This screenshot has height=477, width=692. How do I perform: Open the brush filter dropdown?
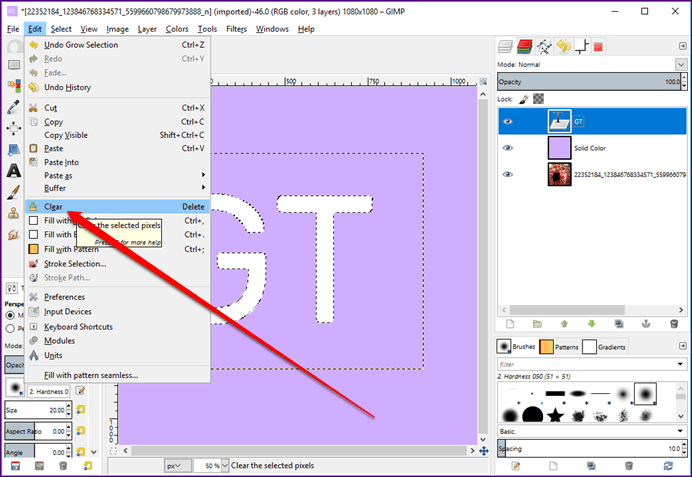pos(680,364)
